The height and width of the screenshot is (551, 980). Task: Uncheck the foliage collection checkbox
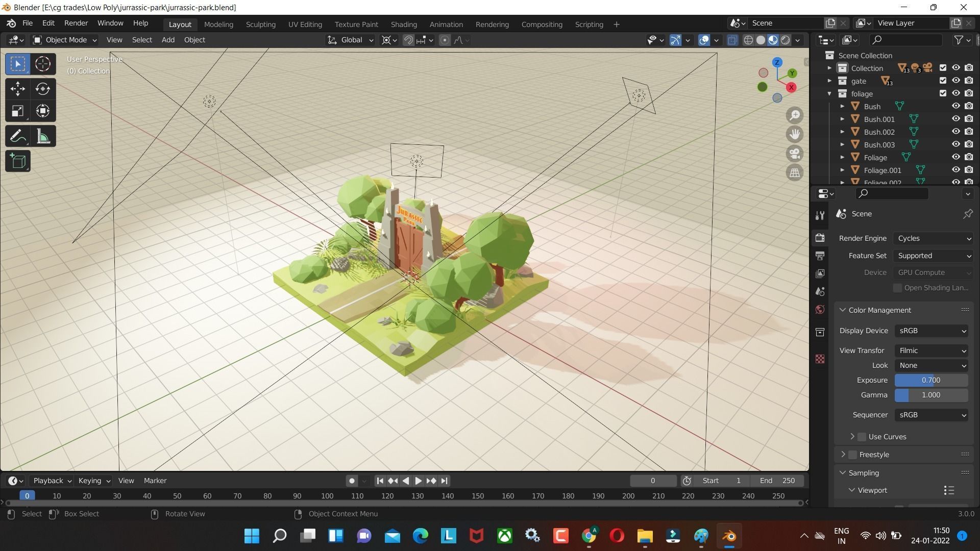coord(943,93)
